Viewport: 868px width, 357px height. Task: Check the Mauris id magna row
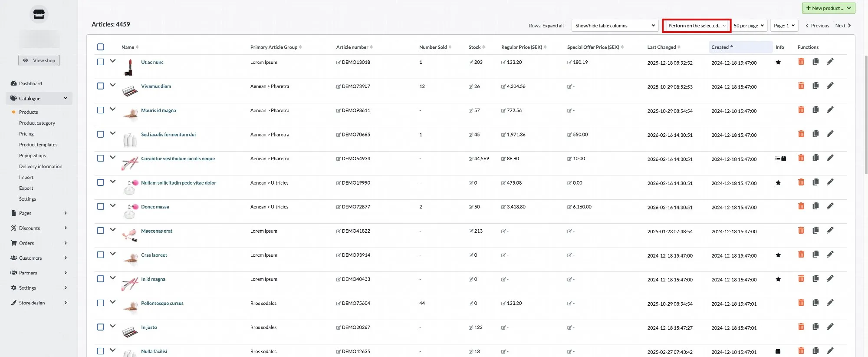(x=101, y=110)
